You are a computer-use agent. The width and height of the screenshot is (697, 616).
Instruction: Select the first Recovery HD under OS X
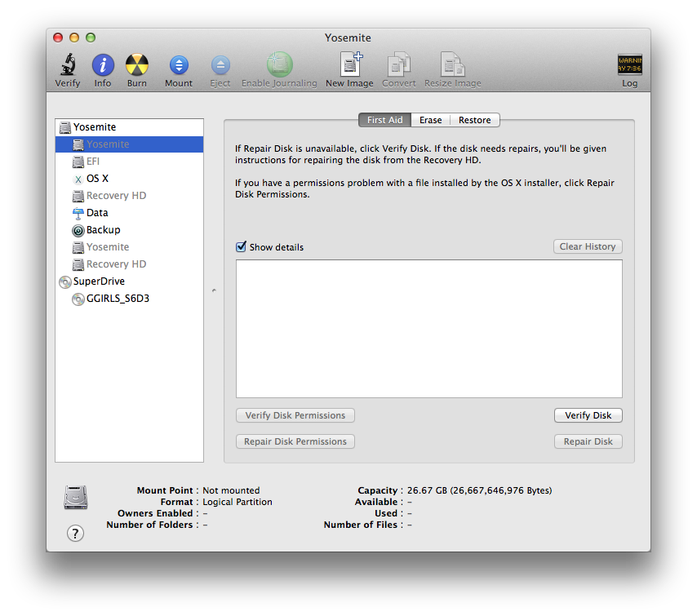click(x=129, y=196)
